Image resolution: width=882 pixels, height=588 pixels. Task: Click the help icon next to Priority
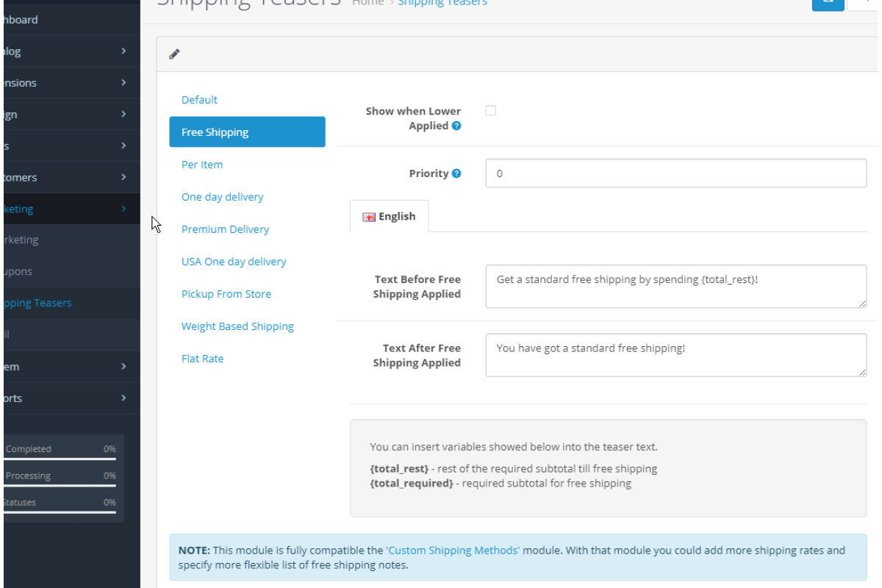(456, 173)
